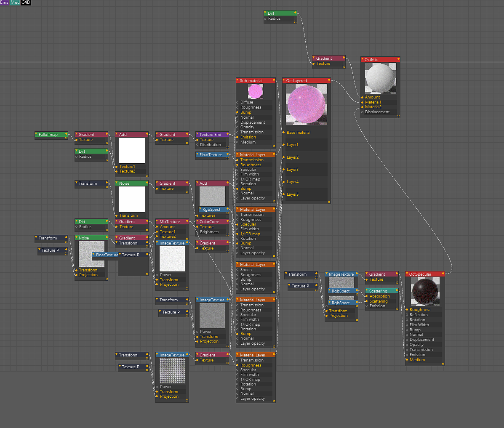
Task: Collapse the Sub material node triangle
Action: 237,80
